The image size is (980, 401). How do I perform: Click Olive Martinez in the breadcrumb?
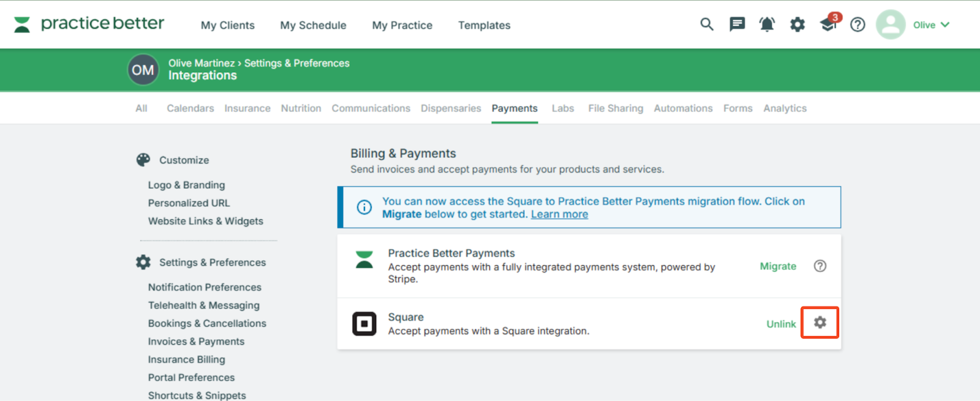point(202,63)
